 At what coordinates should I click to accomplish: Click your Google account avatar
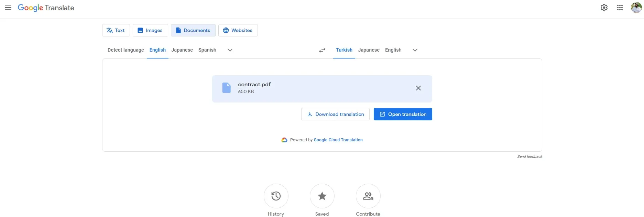click(x=636, y=7)
